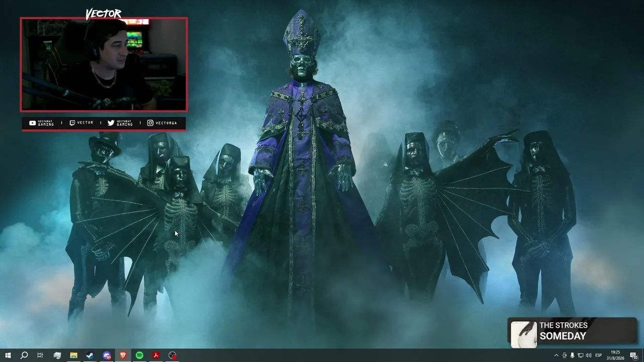Open Adobe Acrobat from the taskbar

[x=156, y=355]
